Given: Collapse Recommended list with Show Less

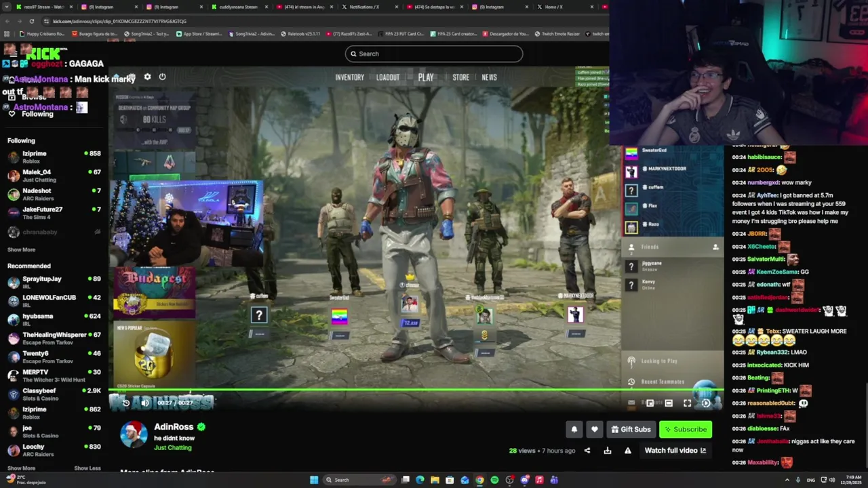Looking at the screenshot, I should point(87,468).
